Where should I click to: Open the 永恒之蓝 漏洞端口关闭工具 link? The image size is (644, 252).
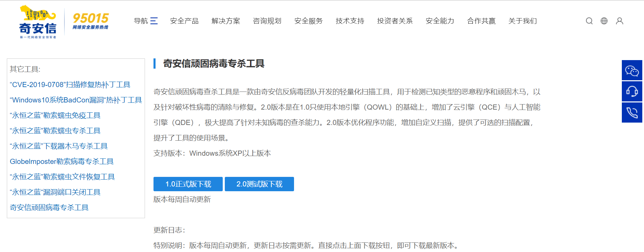[x=55, y=192]
